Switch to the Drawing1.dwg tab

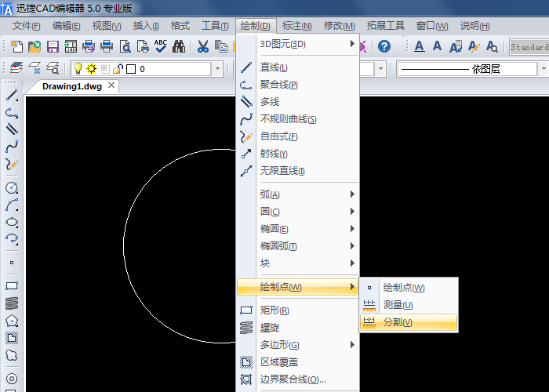click(72, 86)
